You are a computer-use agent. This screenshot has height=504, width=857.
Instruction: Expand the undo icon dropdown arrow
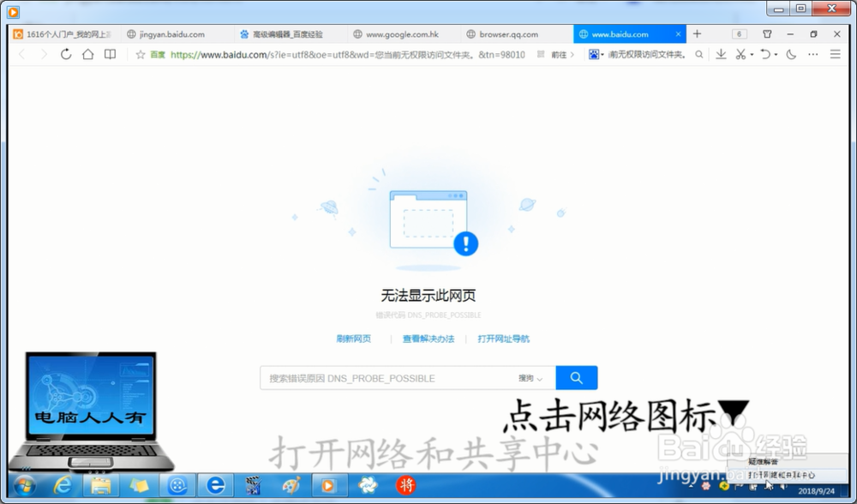[x=776, y=55]
